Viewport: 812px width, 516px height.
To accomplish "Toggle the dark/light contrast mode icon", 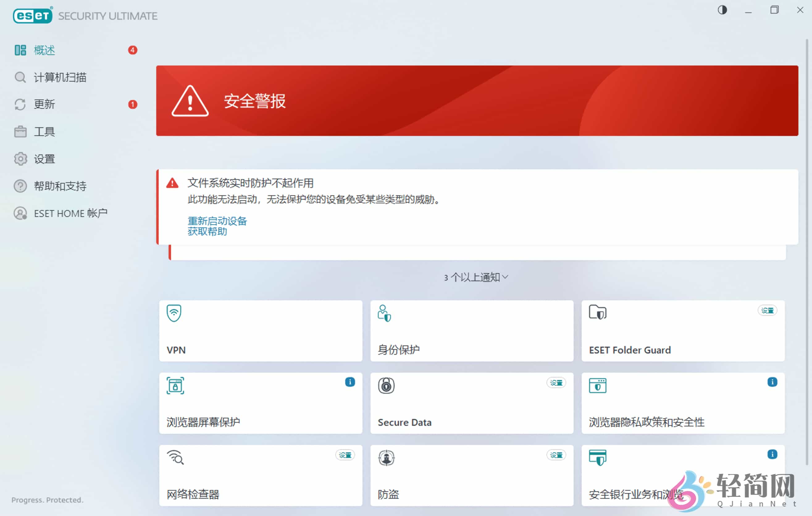I will 722,10.
